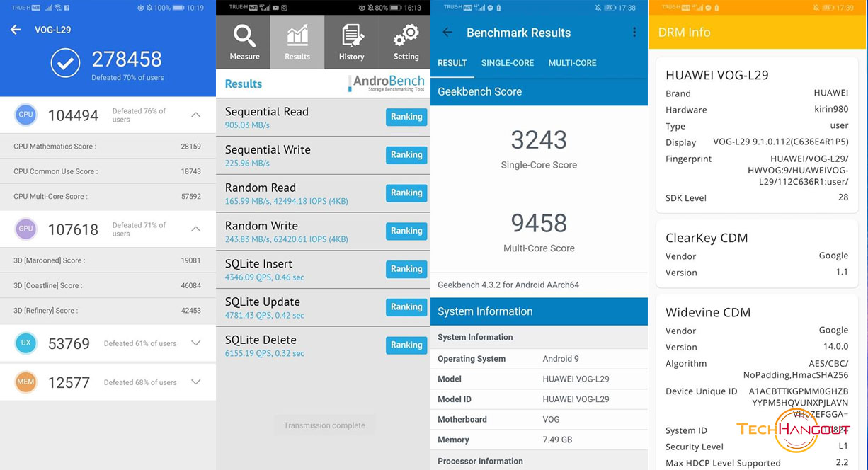The image size is (868, 470).
Task: Tap the battery indicator in AnTuTu status bar
Action: 179,8
